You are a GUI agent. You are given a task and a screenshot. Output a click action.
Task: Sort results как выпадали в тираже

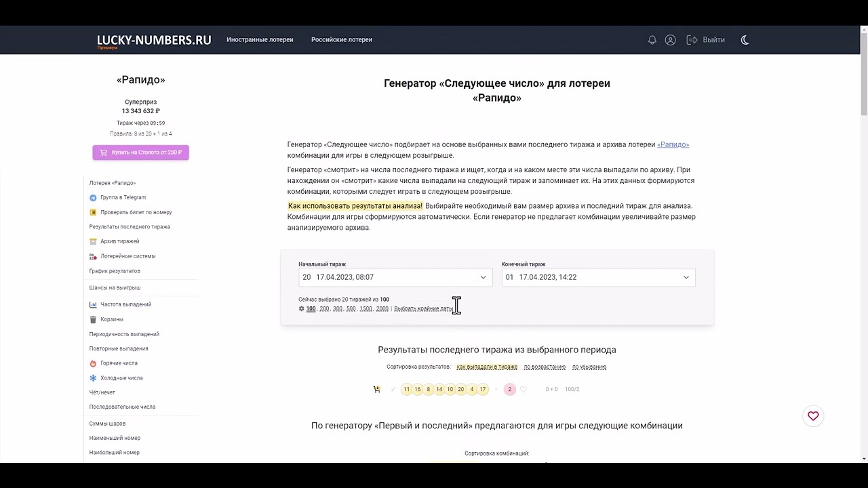(x=487, y=367)
